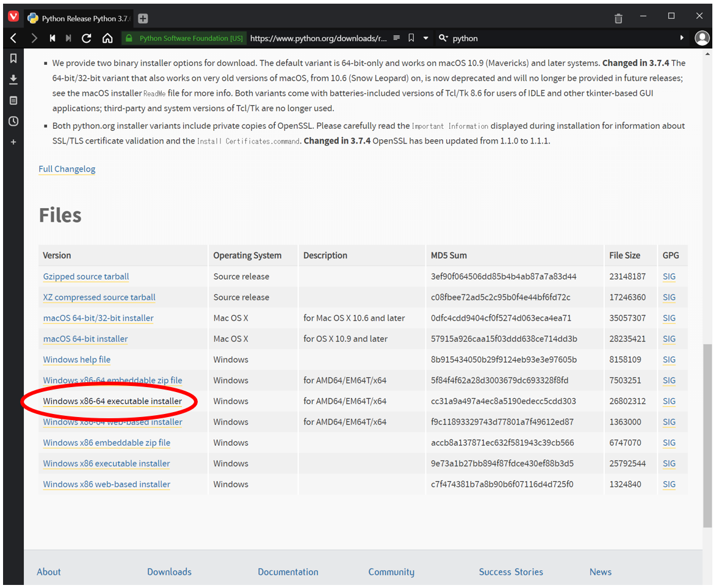Open the address bar dropdown arrow
The image size is (716, 588).
point(425,38)
